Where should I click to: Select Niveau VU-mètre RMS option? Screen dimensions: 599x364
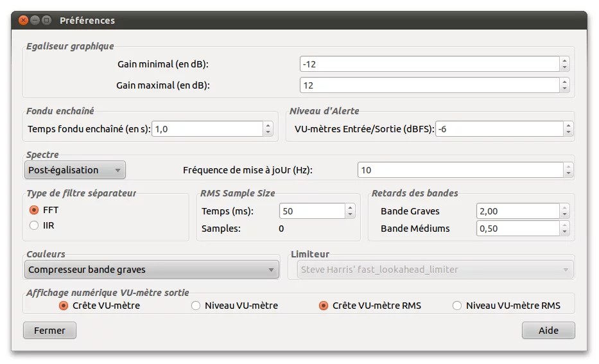tap(457, 306)
